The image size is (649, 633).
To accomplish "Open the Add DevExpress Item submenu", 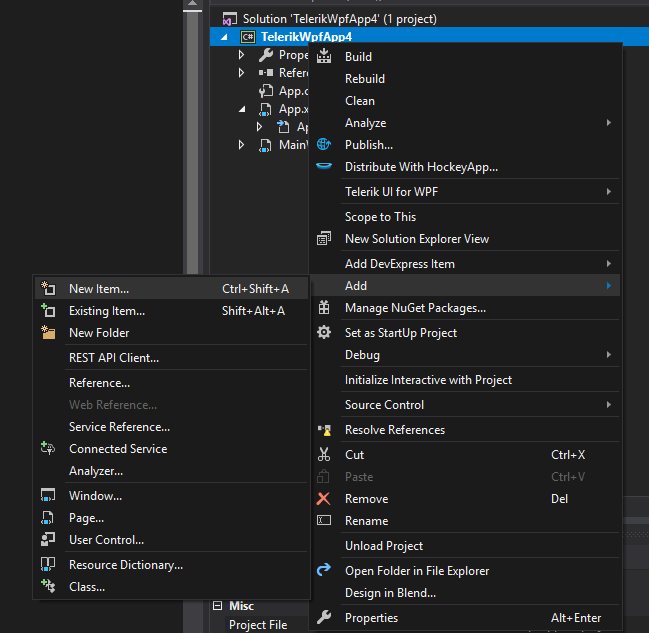I will pos(466,264).
